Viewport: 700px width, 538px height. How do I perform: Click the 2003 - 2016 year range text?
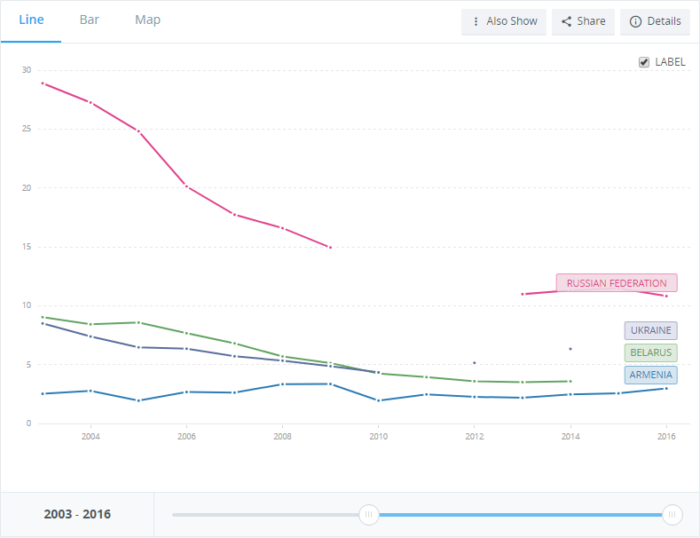coord(77,514)
